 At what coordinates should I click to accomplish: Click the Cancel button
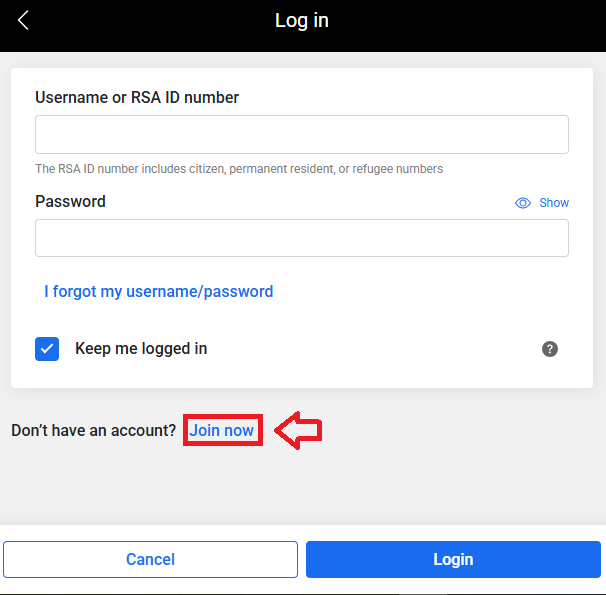[150, 559]
